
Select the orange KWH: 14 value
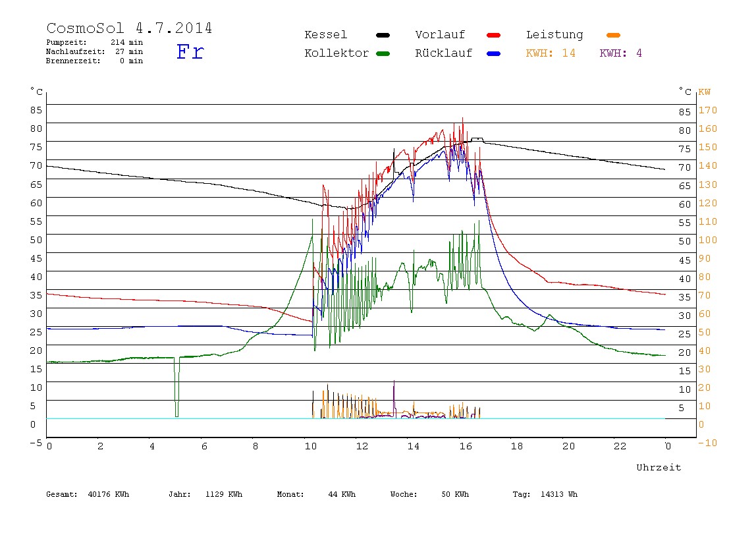551,53
